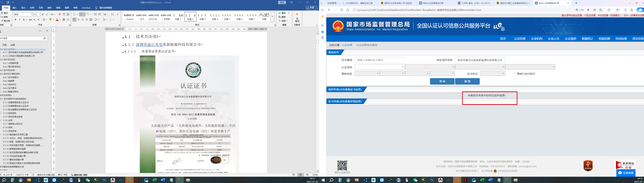
Task: Close Word navigation pane
Action: [47, 31]
